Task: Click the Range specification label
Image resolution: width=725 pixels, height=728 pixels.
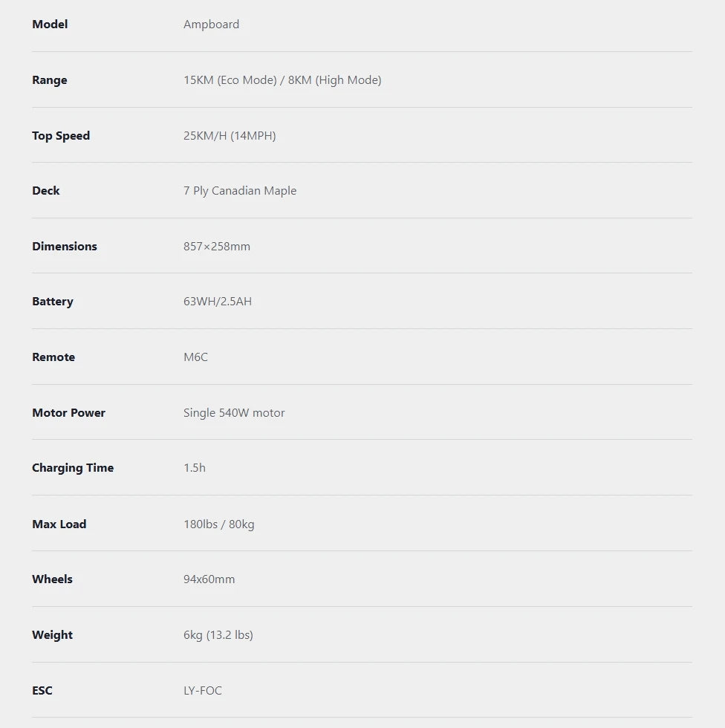Action: tap(49, 80)
